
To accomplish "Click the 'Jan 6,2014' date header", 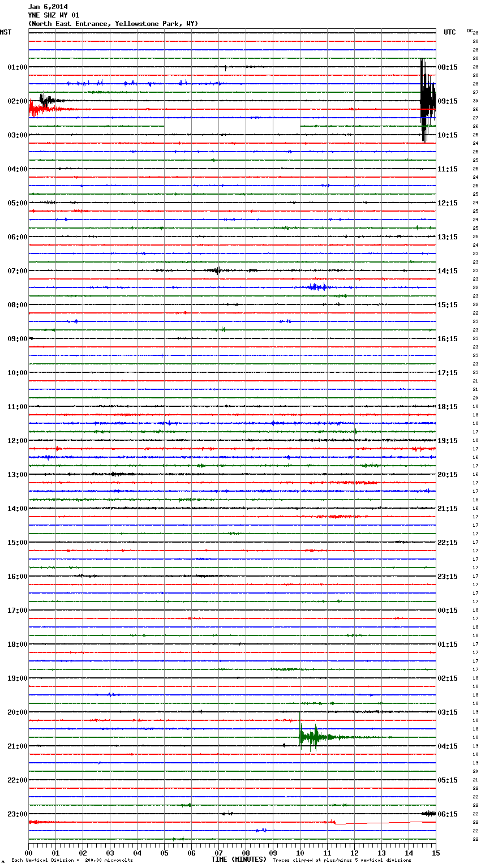I will (48, 7).
